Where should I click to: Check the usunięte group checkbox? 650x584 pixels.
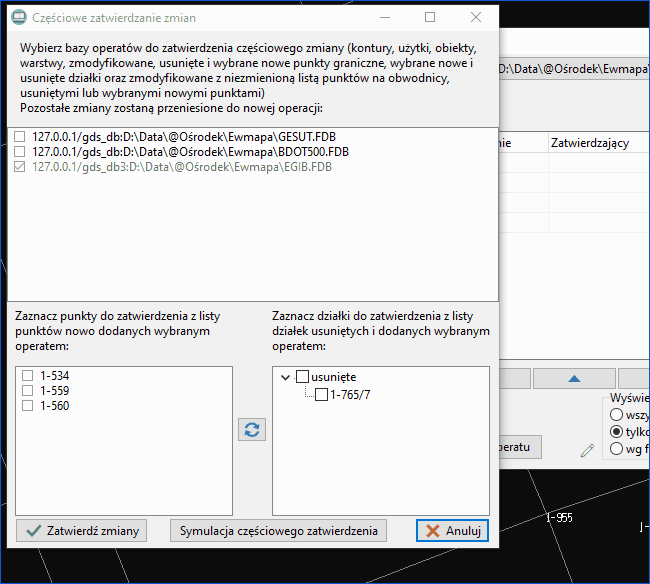tap(302, 377)
